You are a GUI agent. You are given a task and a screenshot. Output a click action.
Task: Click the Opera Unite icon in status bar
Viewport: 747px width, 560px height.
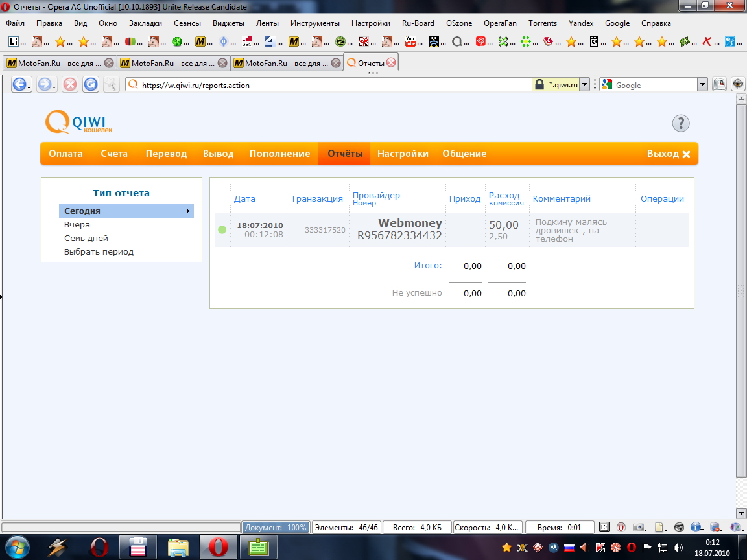click(621, 527)
